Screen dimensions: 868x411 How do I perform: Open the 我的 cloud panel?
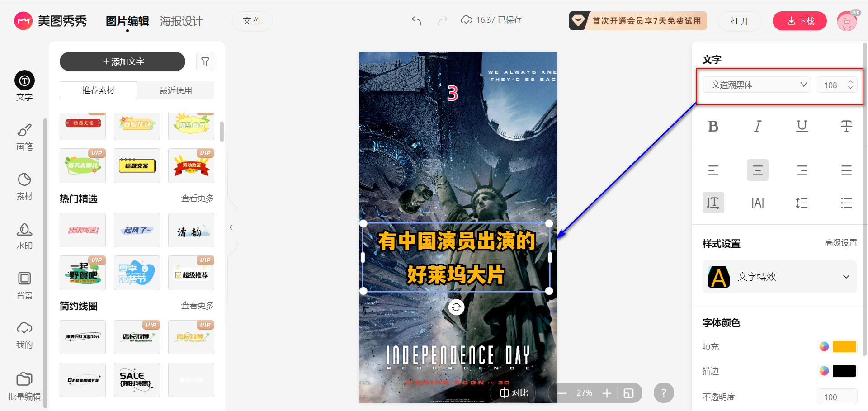click(24, 335)
